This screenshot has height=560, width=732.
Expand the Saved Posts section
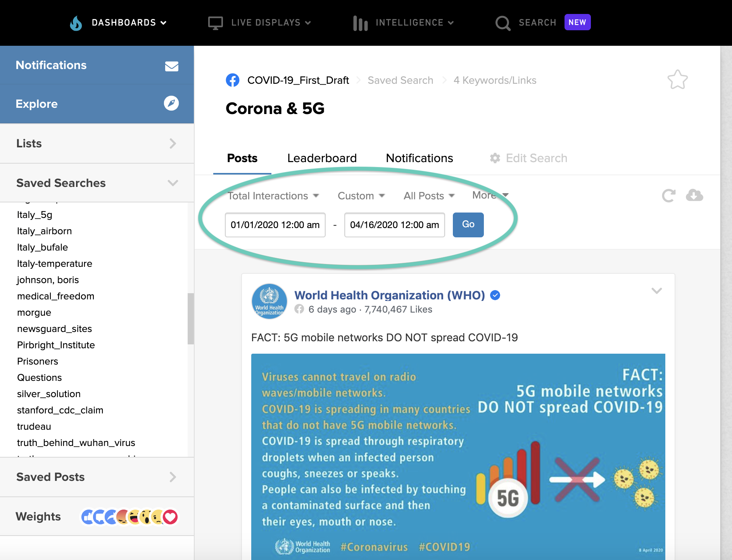(x=97, y=477)
